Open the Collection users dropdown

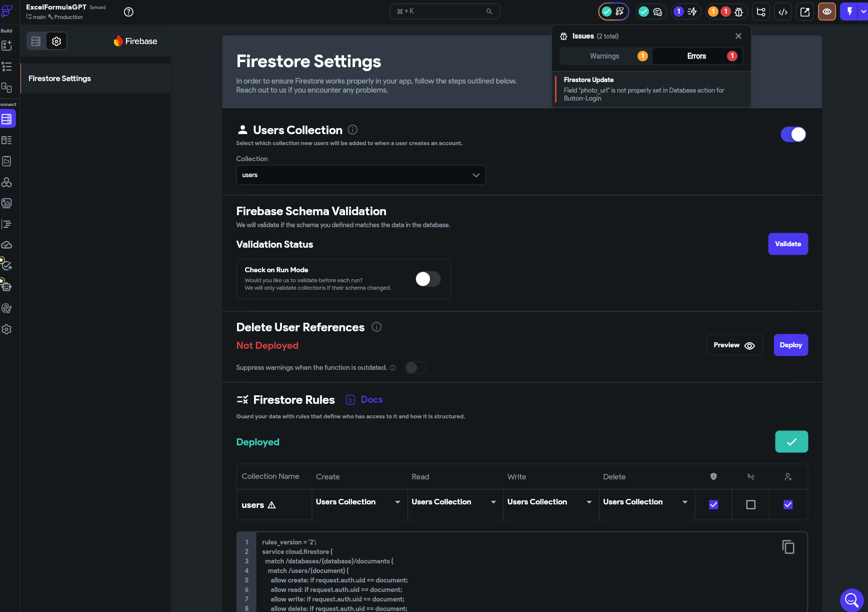point(361,175)
